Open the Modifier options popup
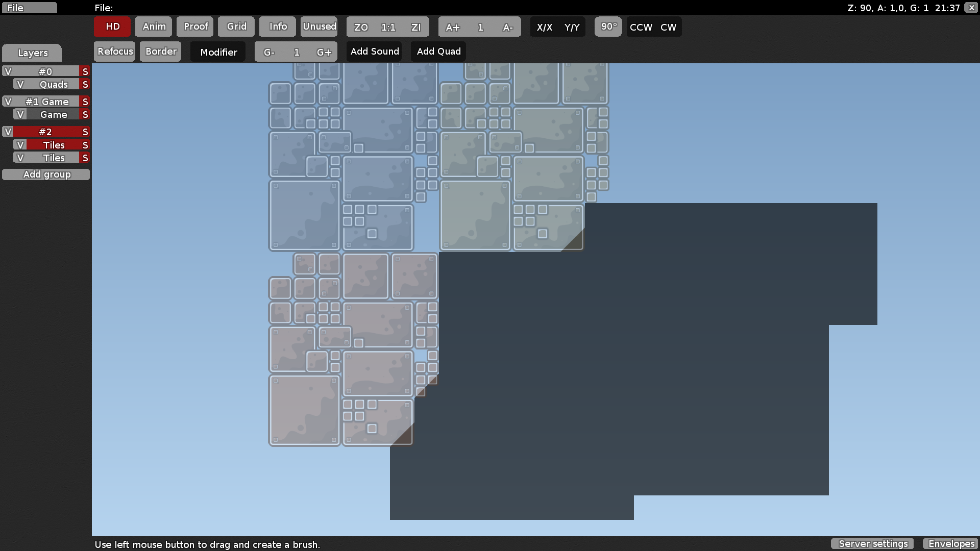This screenshot has width=980, height=551. click(218, 52)
